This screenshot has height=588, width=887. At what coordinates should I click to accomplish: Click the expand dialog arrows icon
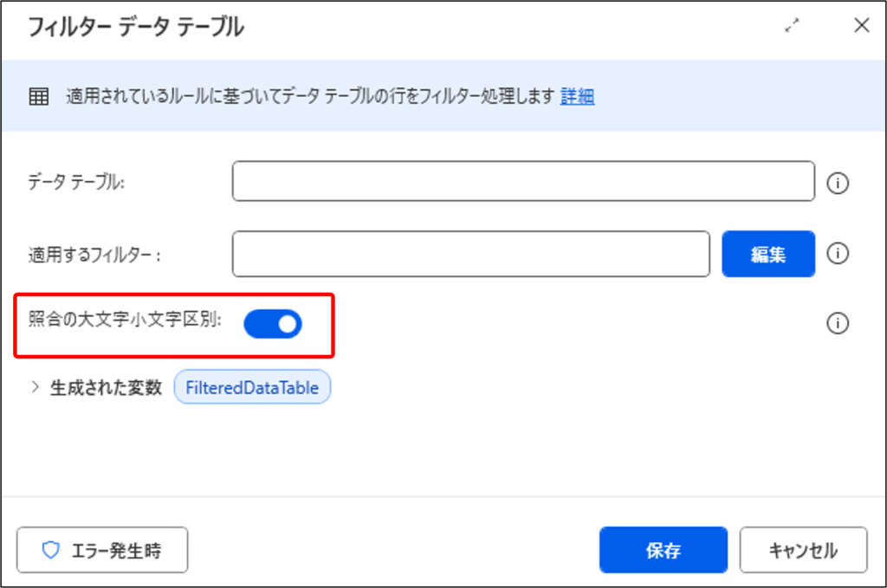click(x=792, y=25)
